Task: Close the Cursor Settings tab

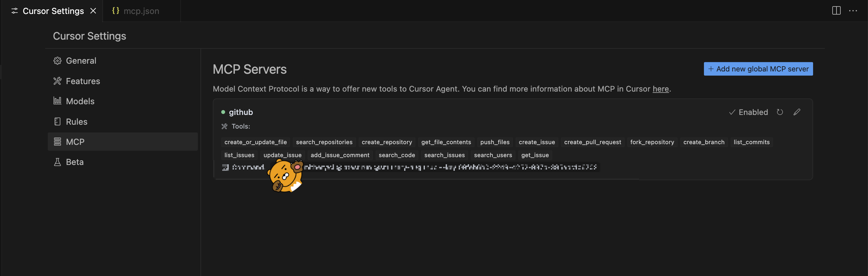Action: click(x=93, y=11)
